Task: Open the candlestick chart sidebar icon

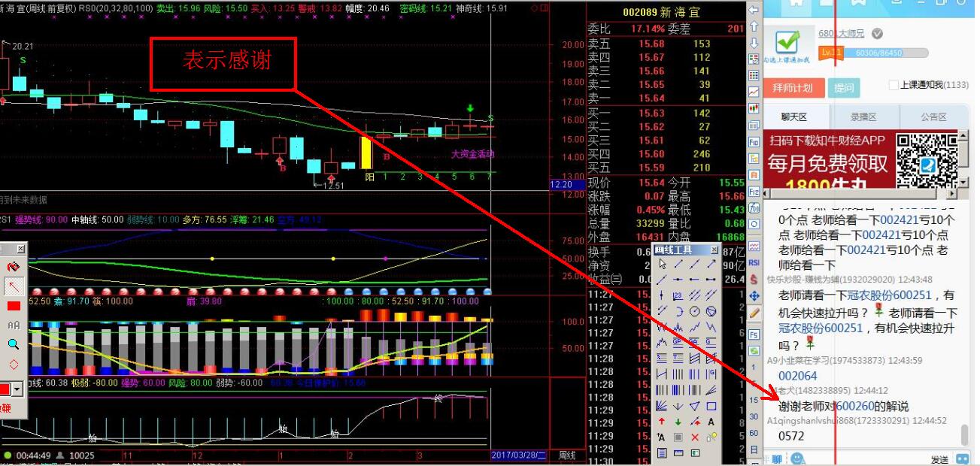Action: (754, 109)
